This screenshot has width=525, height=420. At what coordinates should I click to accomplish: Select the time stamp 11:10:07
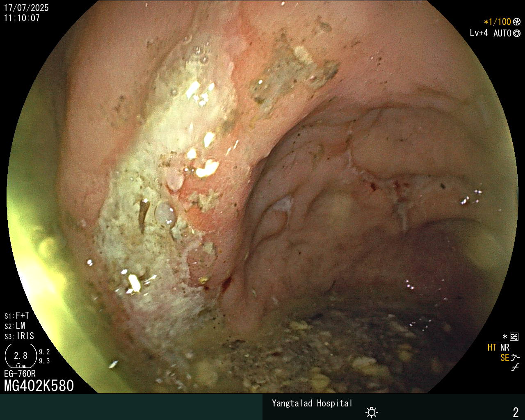(x=22, y=18)
